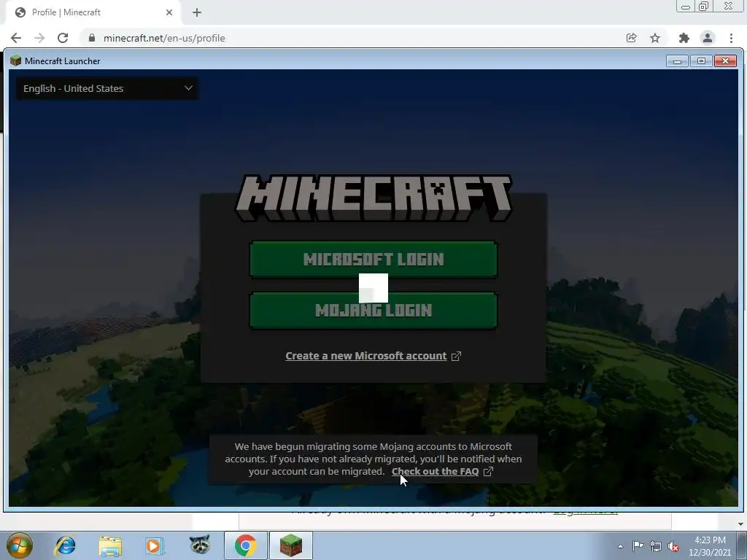The height and width of the screenshot is (560, 747).
Task: Open Create a new Microsoft account link
Action: [366, 356]
